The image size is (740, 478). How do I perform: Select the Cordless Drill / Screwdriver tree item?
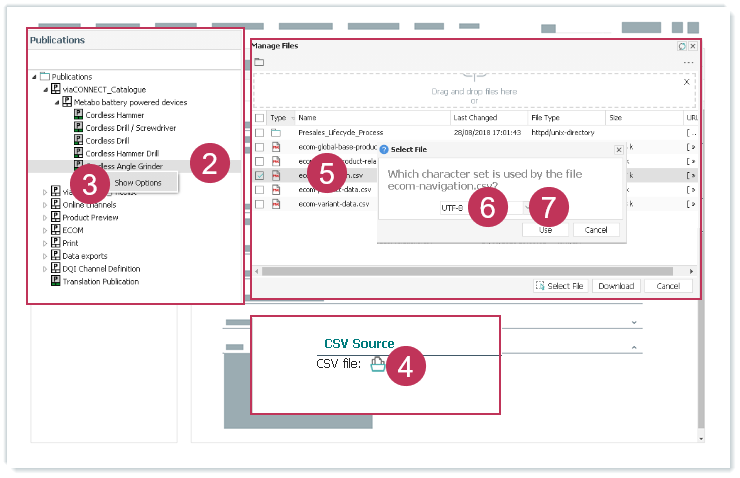[130, 128]
